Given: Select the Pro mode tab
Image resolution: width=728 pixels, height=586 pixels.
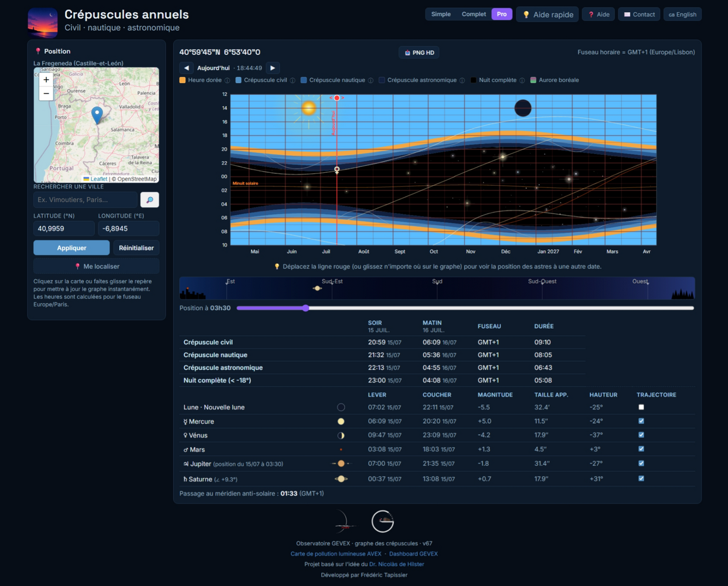Looking at the screenshot, I should point(502,14).
